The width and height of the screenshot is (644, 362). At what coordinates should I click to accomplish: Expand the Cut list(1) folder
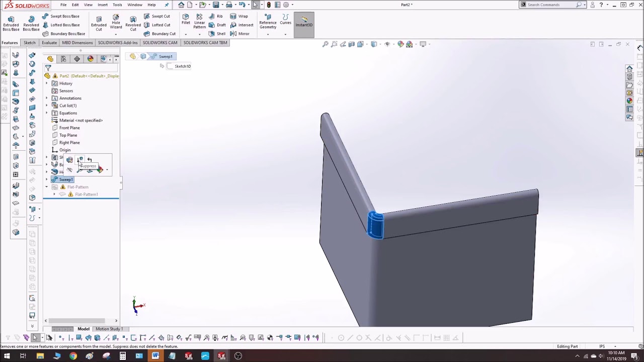[47, 106]
